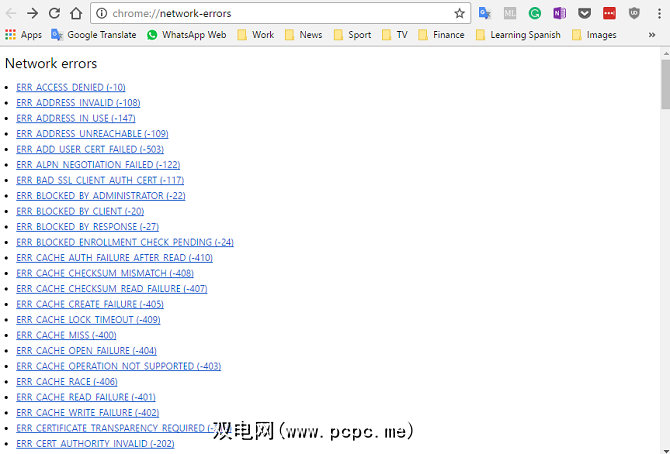Open the Work bookmarks folder

[x=256, y=35]
